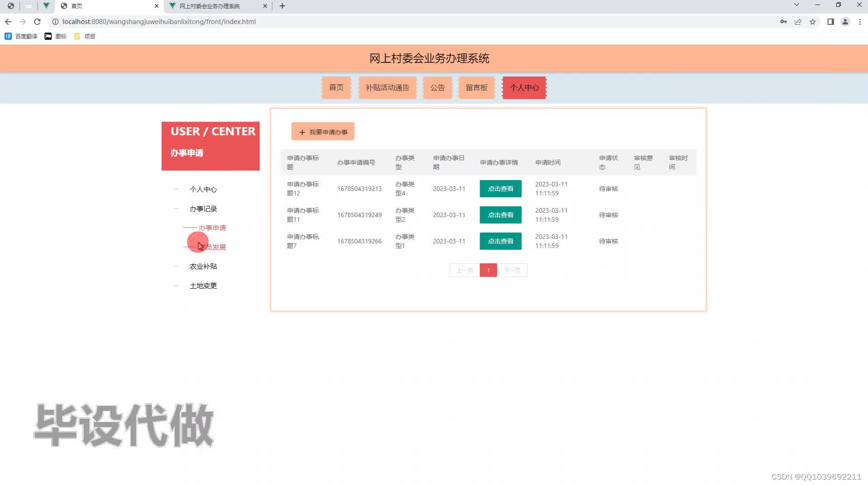Open the 图标 bookmark
868x485 pixels.
[x=56, y=36]
